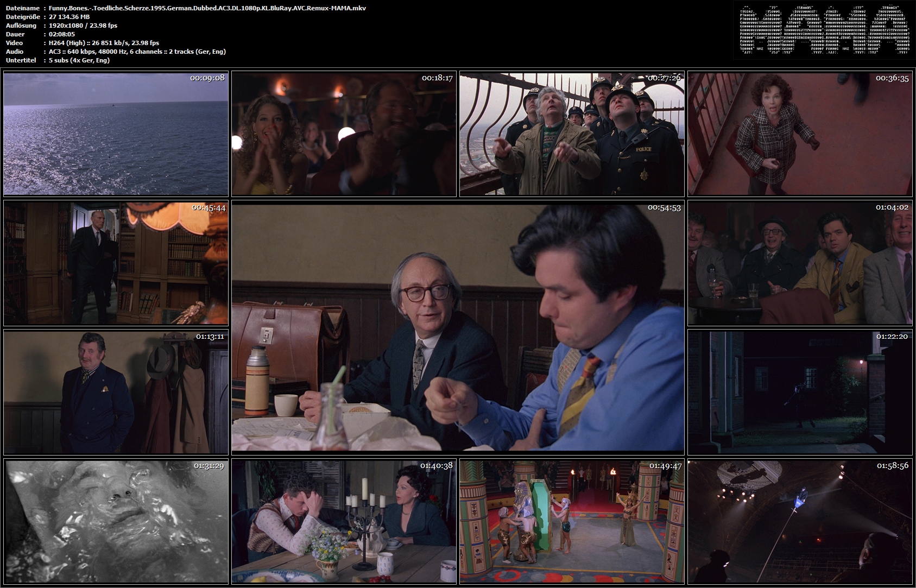This screenshot has width=916, height=588.
Task: Click the black-and-white thumbnail 01:31:29
Action: pos(116,522)
